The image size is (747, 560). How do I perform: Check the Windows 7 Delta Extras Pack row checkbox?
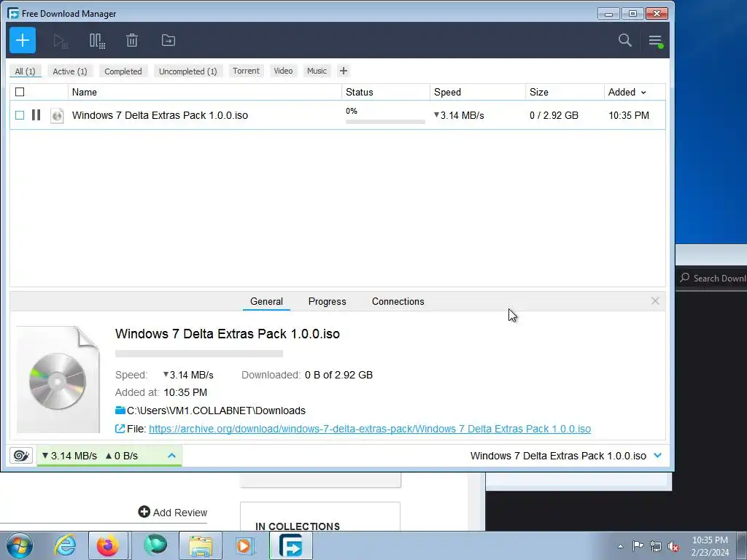20,115
